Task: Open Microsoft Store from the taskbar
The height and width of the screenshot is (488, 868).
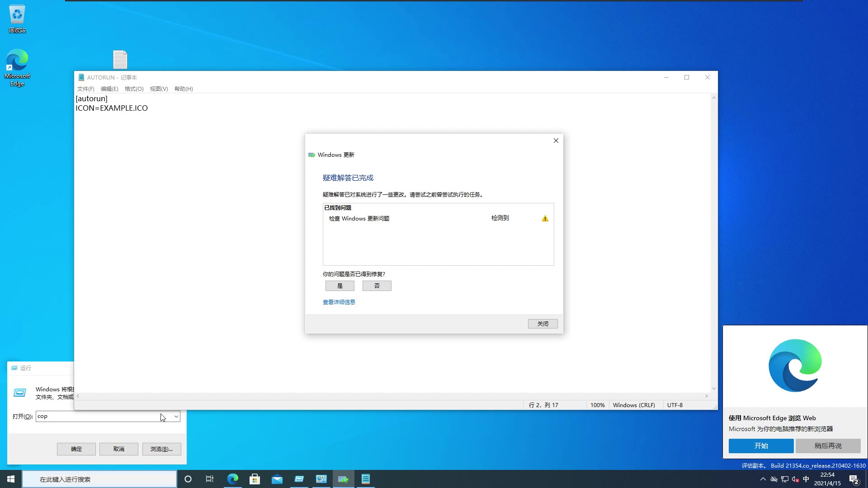Action: click(x=255, y=479)
